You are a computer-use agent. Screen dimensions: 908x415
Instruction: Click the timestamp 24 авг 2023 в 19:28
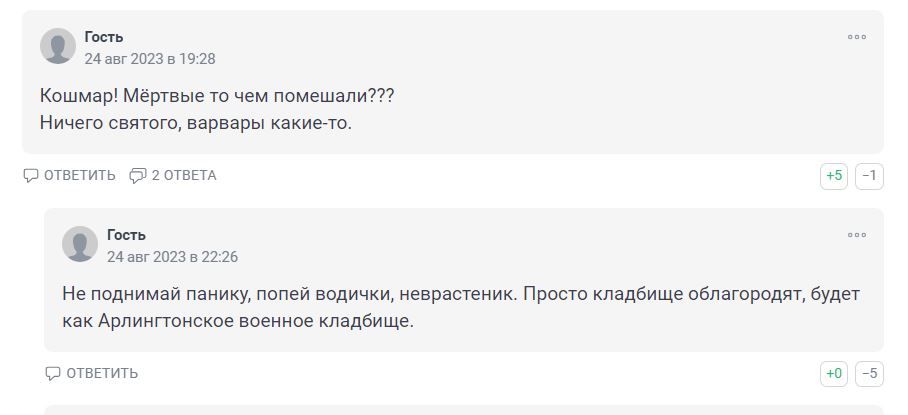tap(150, 59)
